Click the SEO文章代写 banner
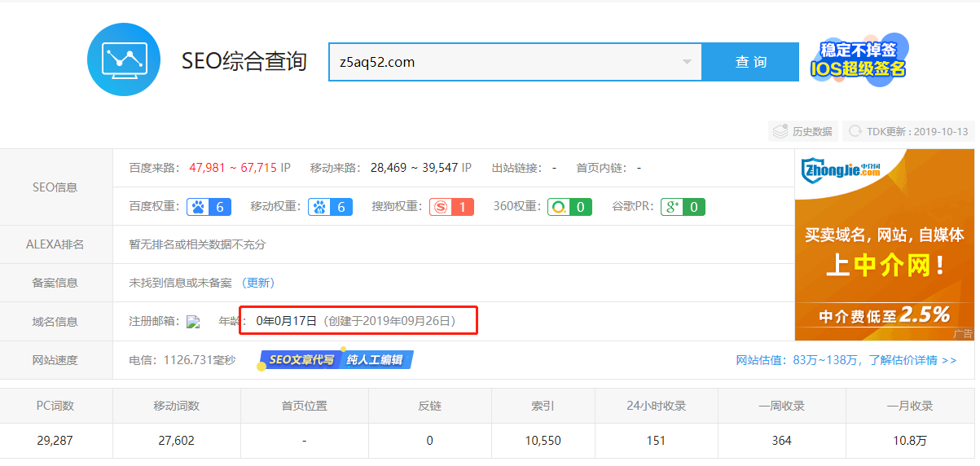Image resolution: width=980 pixels, height=466 pixels. coord(297,359)
